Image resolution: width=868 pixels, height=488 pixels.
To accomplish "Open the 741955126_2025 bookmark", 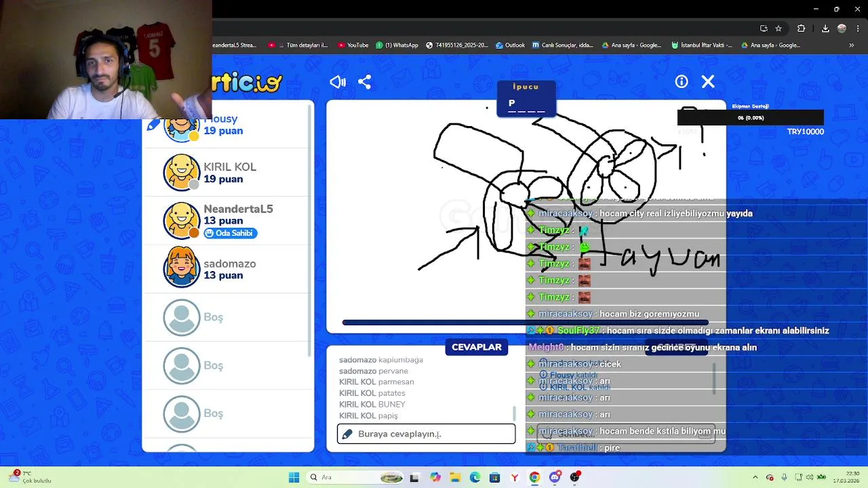I will pos(457,45).
